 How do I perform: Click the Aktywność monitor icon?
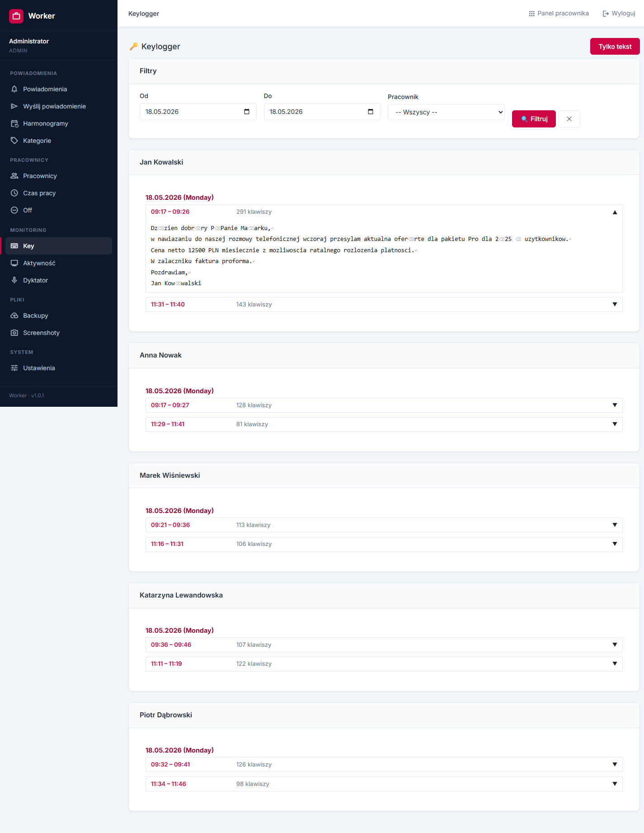coord(14,263)
